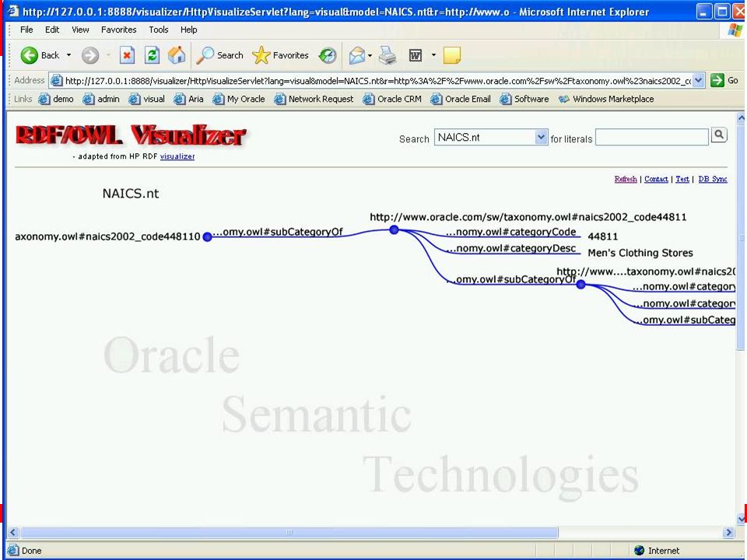747x560 pixels.
Task: Go to the Home page icon
Action: pos(177,55)
